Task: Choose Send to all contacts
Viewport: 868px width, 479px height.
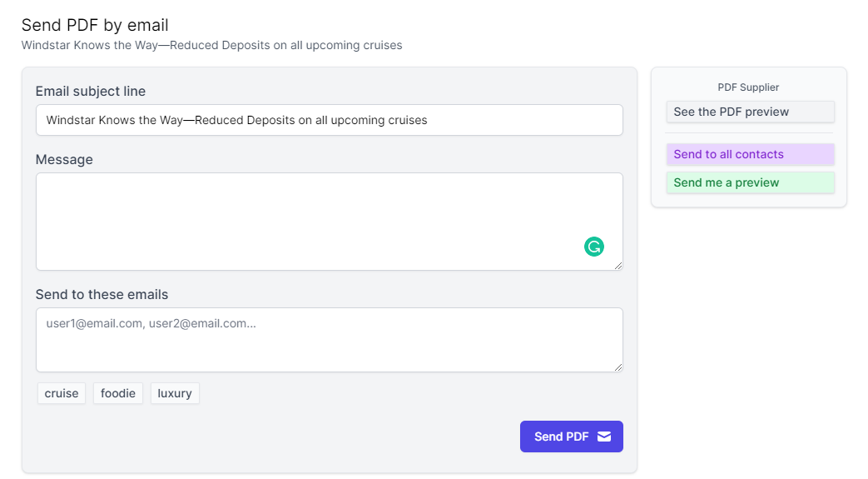Action: click(750, 155)
